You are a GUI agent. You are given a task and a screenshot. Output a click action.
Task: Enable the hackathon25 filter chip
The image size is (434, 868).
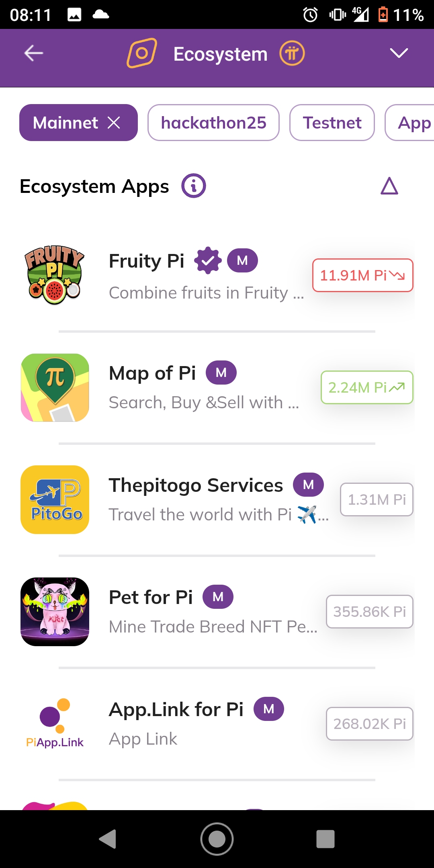point(213,123)
